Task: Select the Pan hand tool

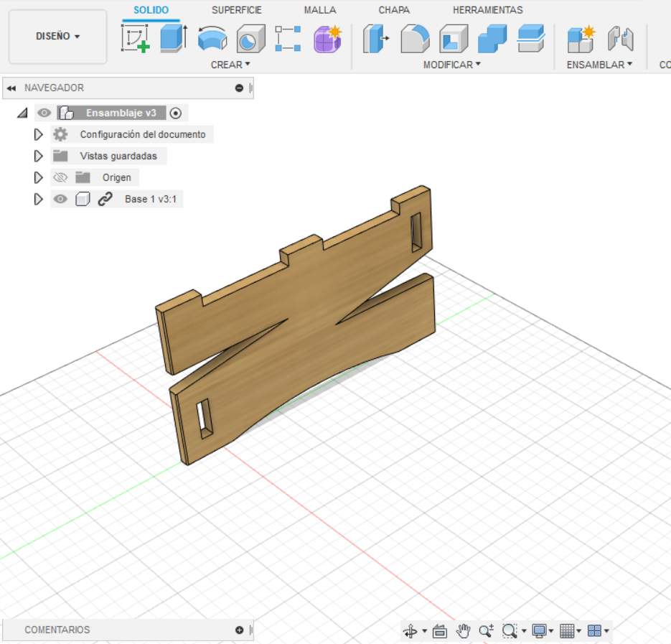Action: [x=463, y=631]
